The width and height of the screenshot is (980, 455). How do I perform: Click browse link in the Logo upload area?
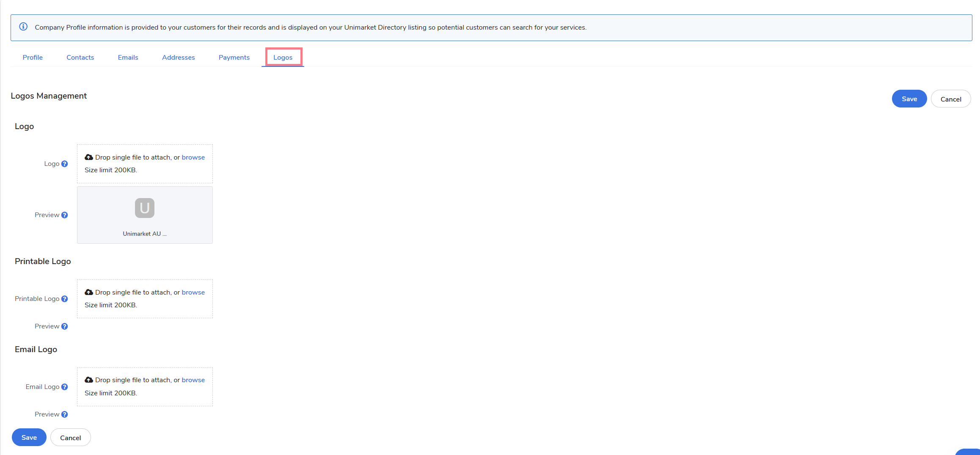coord(193,157)
